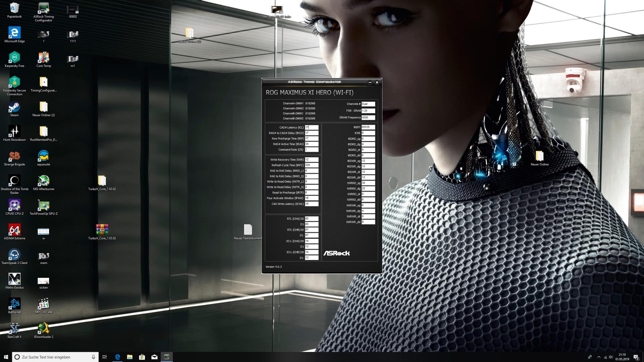Open the volume control in system tray
Image resolution: width=644 pixels, height=362 pixels.
pos(611,357)
